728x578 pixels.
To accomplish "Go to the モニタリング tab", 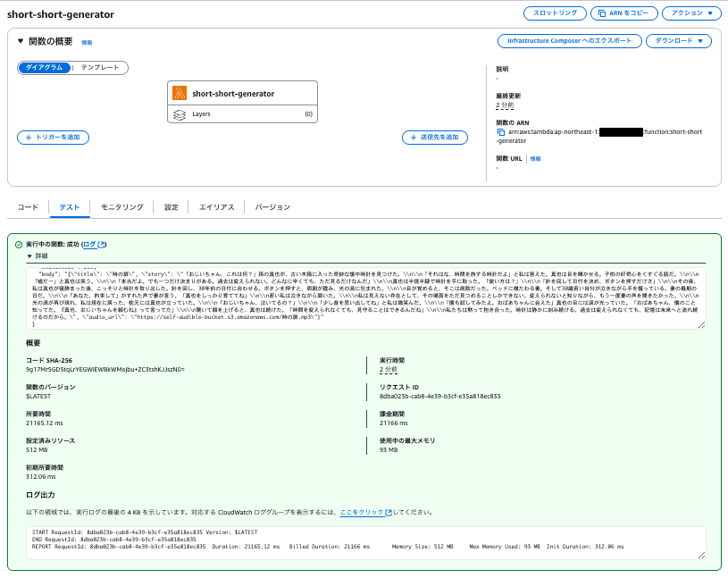I will click(121, 207).
